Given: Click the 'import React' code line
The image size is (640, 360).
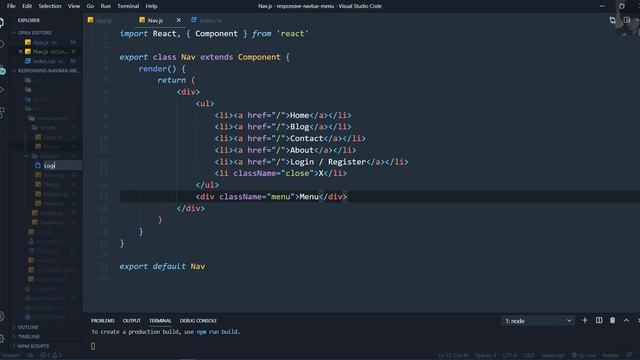Looking at the screenshot, I should (214, 34).
